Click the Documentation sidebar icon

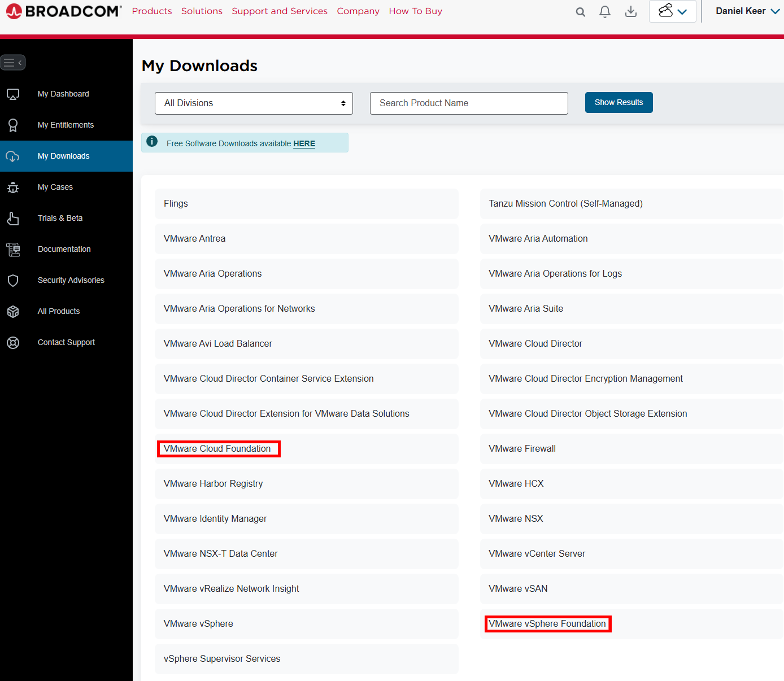click(x=13, y=250)
